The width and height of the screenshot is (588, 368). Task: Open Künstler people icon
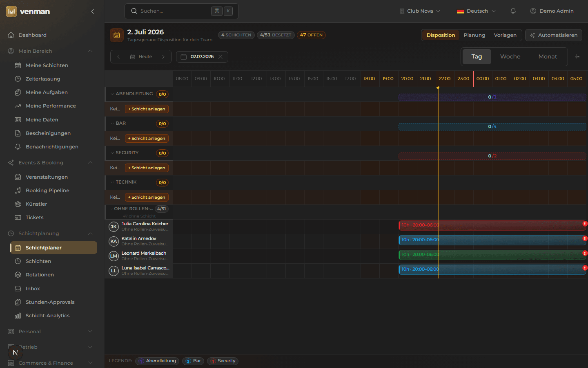point(18,204)
